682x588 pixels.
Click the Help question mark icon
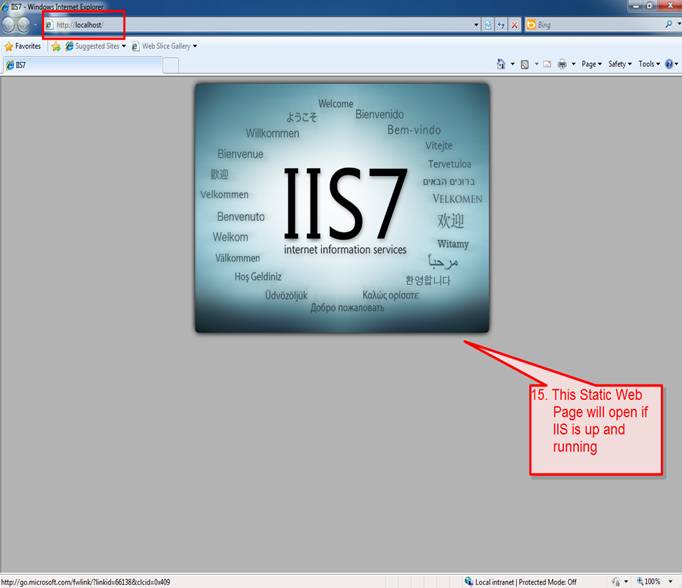[669, 64]
